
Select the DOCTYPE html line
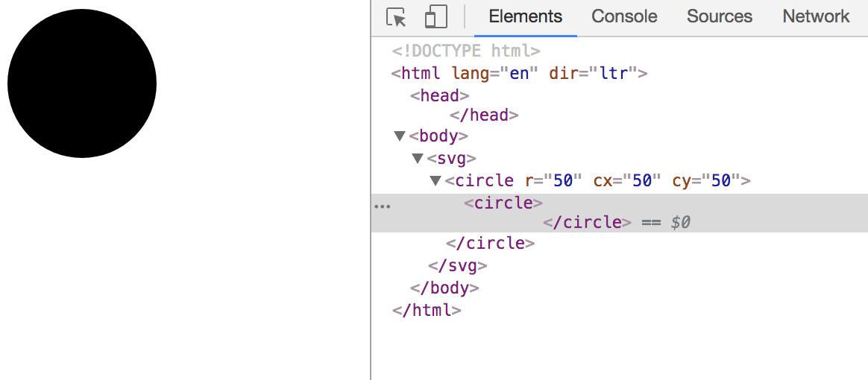tap(465, 51)
